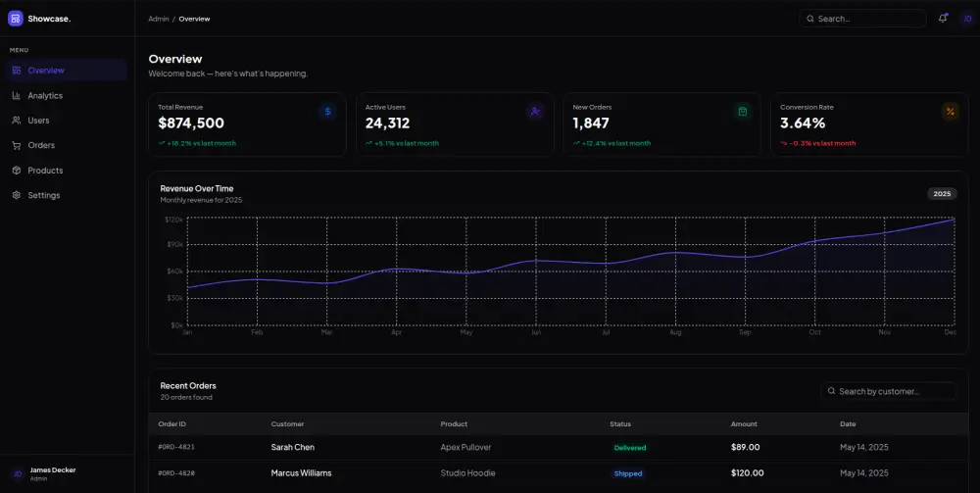Click the Showcase logo icon
Viewport: 980px width, 493px height.
[15, 19]
